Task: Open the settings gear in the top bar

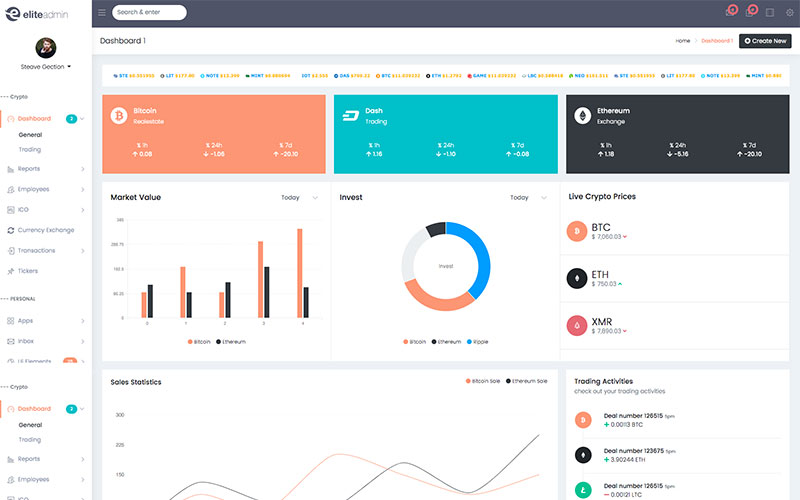Action: tap(789, 13)
